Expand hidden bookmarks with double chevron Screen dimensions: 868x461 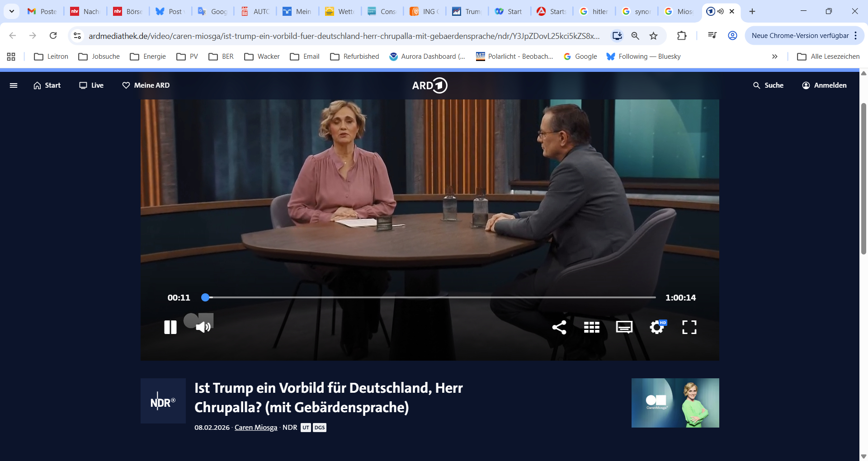click(774, 56)
